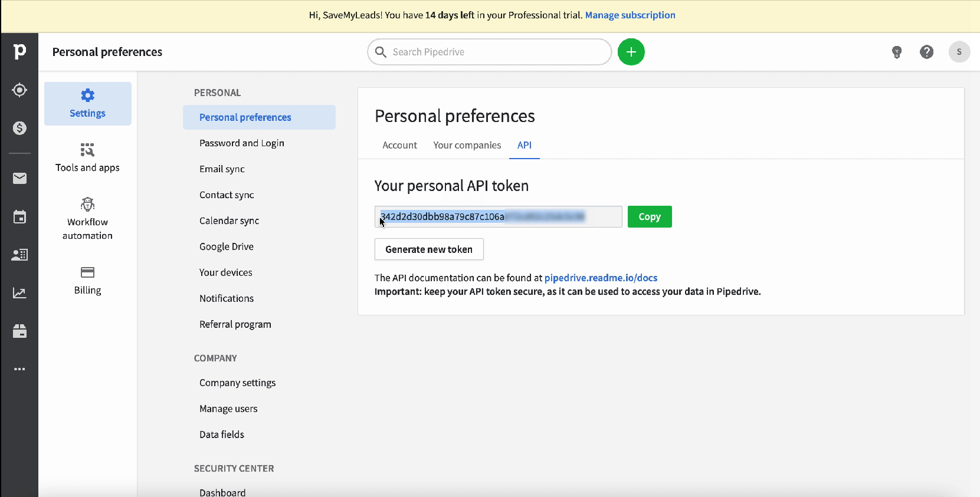980x497 pixels.
Task: Click the Manage subscription link
Action: pyautogui.click(x=630, y=15)
